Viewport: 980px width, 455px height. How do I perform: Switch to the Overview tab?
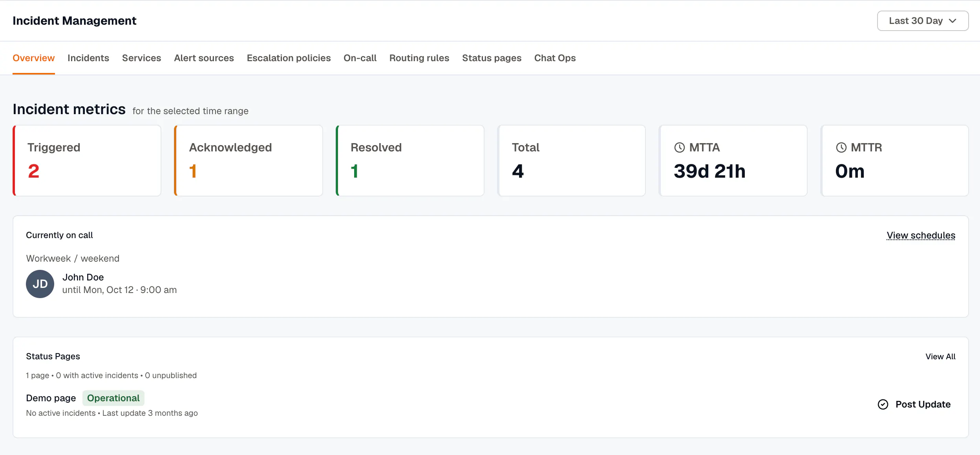click(x=34, y=58)
